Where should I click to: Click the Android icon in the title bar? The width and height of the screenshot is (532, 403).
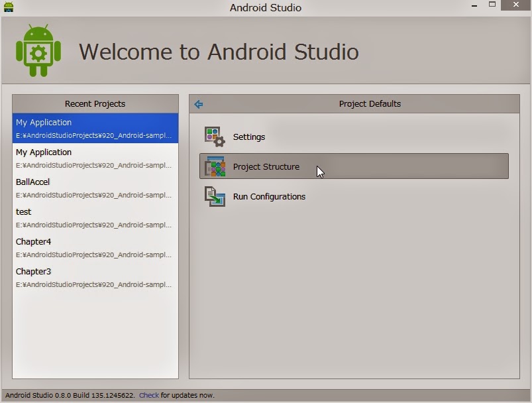[8, 5]
